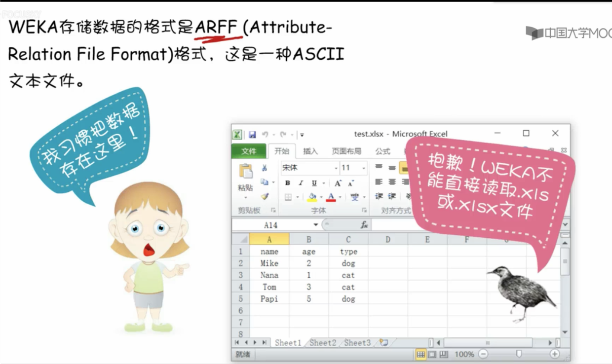Click the Cut scissors icon
Screen dimensions: 612x364
(265, 168)
